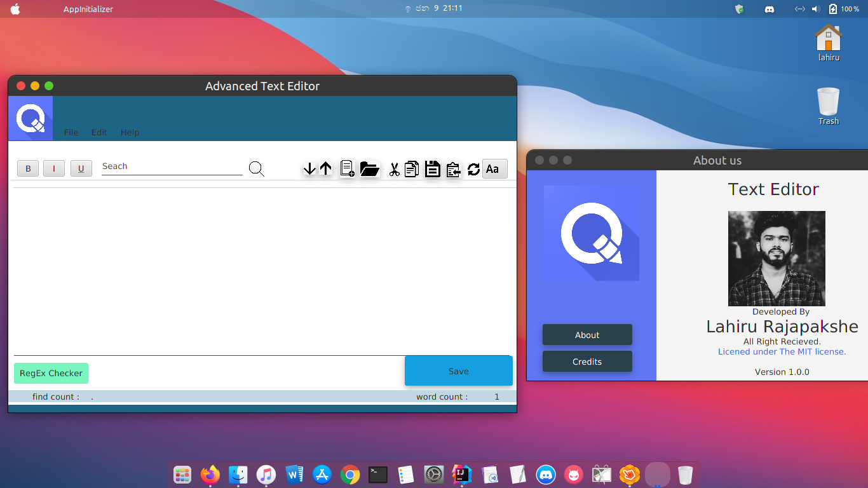Launch the RegEx Checker
The width and height of the screenshot is (868, 488).
(x=51, y=373)
